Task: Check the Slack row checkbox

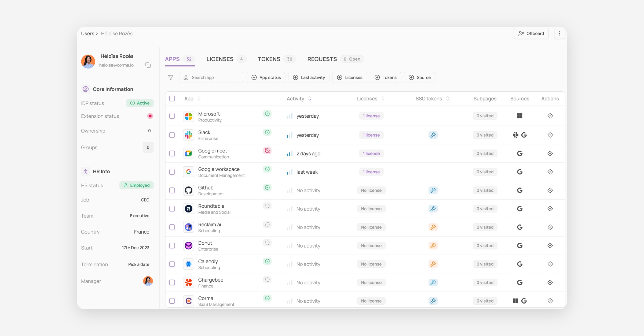Action: click(x=172, y=135)
